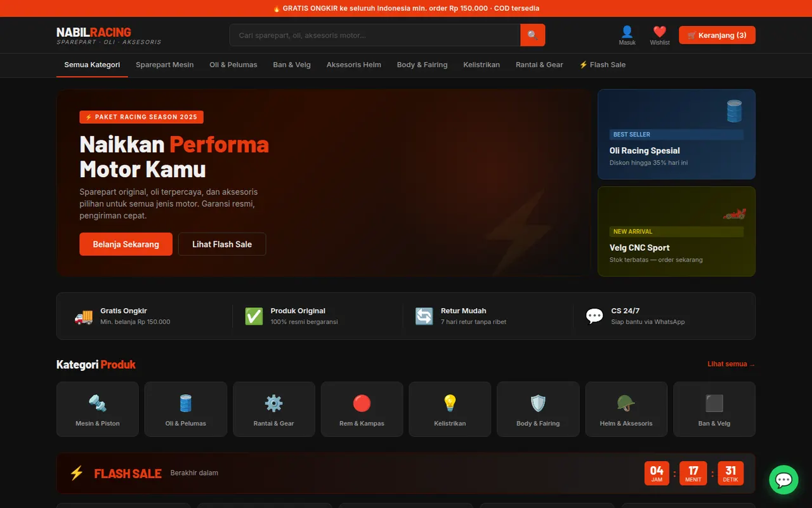Open the Ban & Velg nav tab
This screenshot has height=508, width=812.
292,65
